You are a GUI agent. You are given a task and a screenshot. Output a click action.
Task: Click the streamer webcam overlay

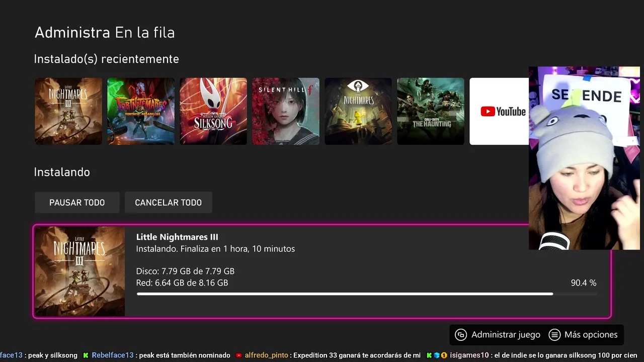click(x=584, y=158)
